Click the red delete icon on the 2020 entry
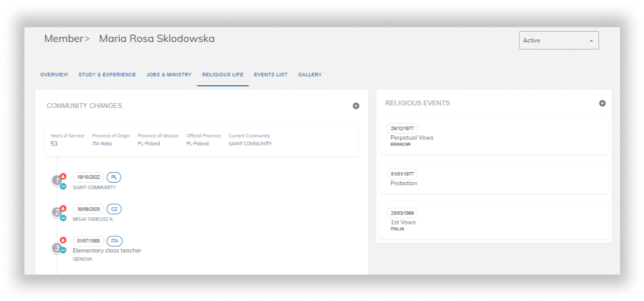Screen dimensions: 644x301 click(63, 208)
